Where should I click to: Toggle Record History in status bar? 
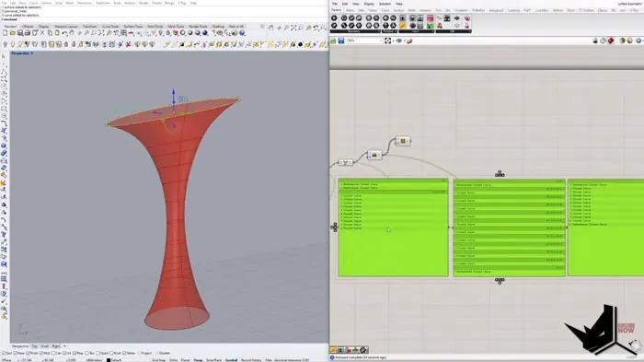click(251, 360)
